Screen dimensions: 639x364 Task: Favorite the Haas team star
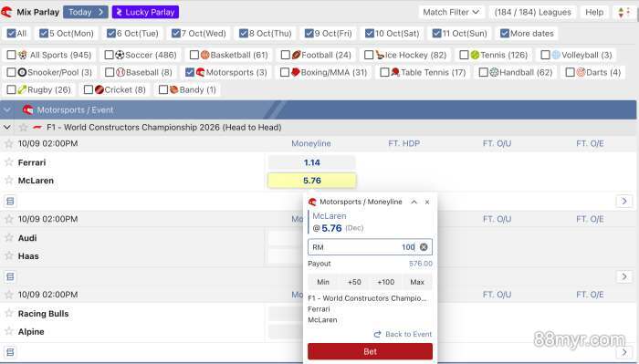point(8,255)
